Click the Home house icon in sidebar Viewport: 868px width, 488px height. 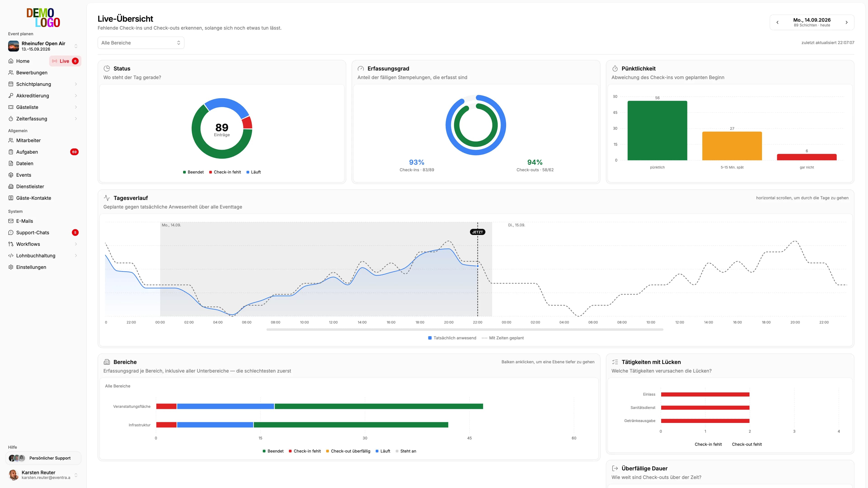pos(11,61)
